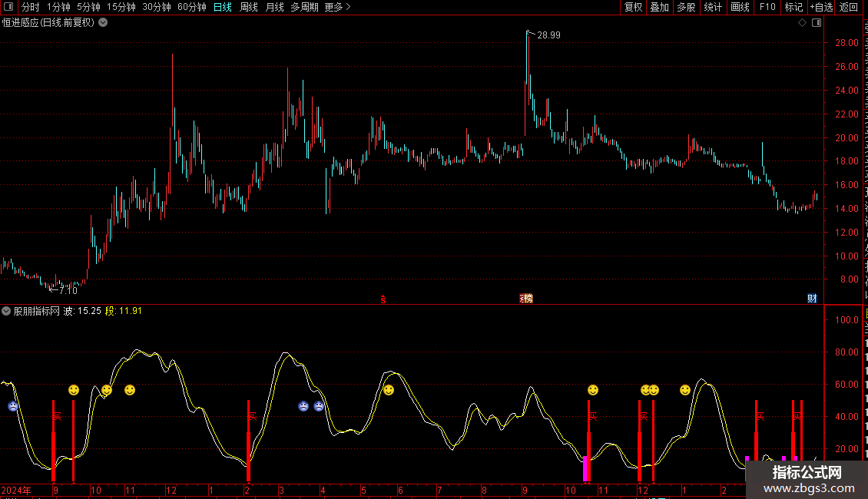Open F10 company information

(767, 7)
